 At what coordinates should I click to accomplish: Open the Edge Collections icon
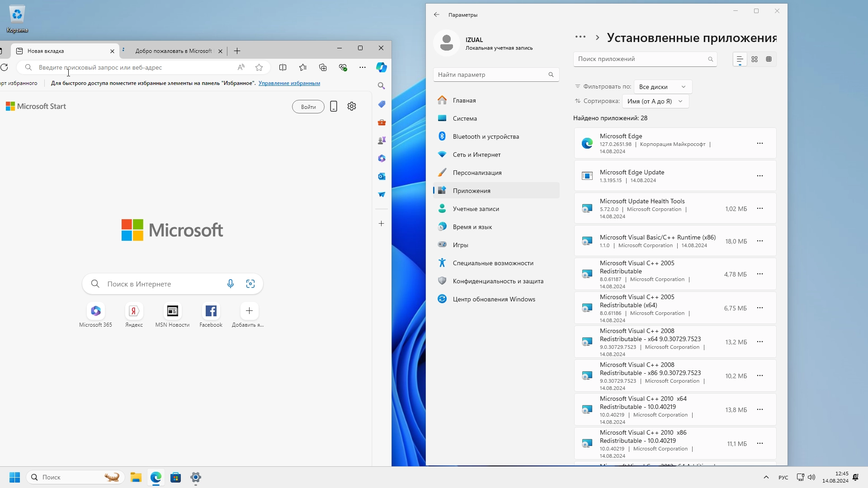[323, 67]
